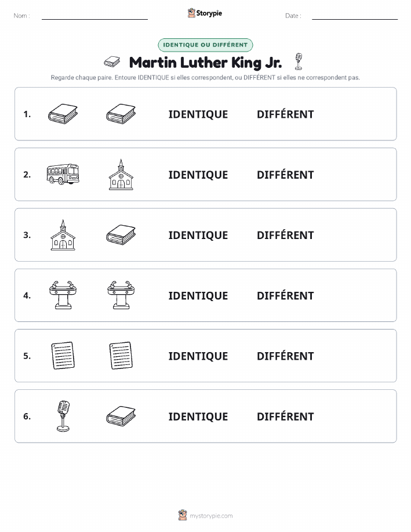Click the church icon in row 3

coord(63,235)
